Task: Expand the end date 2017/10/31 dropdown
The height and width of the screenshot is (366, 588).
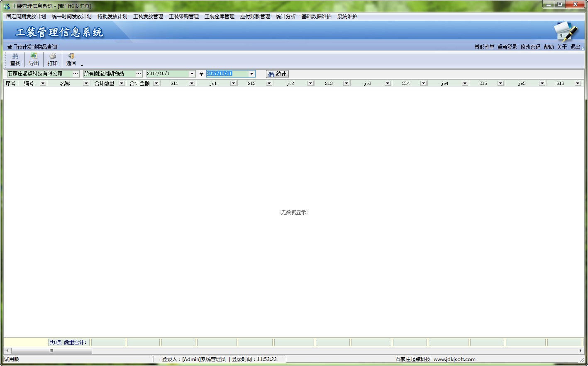Action: point(251,74)
